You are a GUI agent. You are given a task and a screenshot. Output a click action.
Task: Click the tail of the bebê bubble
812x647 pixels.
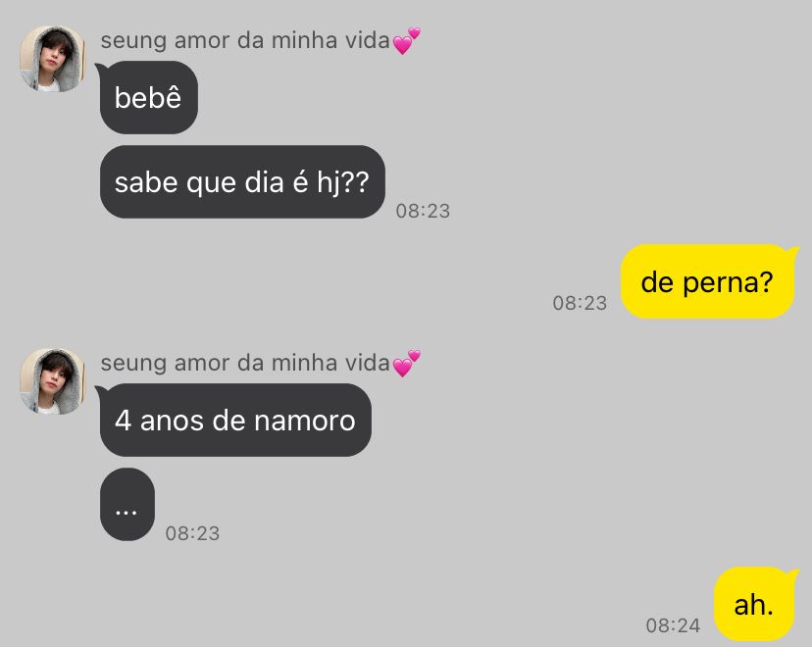tap(99, 69)
